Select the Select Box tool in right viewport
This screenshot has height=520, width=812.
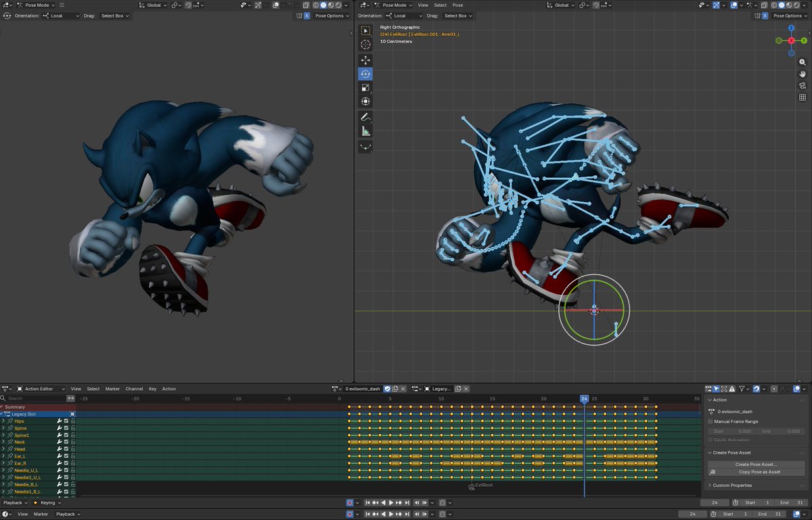coord(365,30)
